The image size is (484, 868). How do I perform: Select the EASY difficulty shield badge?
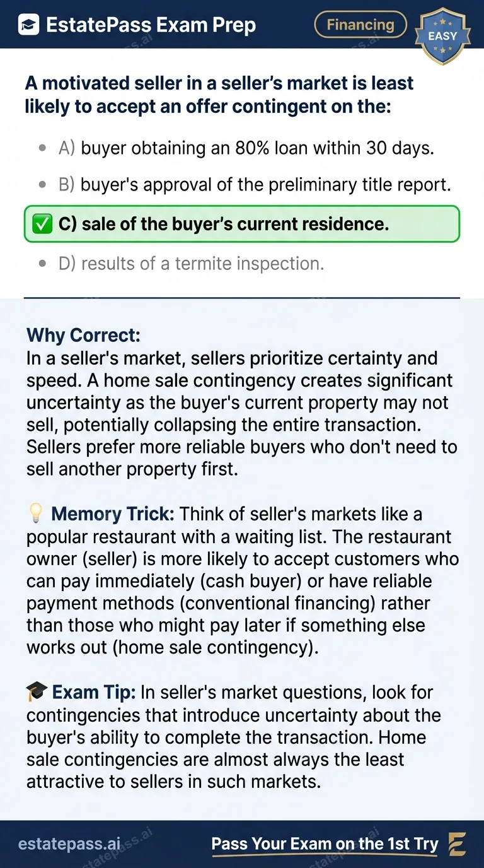tap(442, 36)
